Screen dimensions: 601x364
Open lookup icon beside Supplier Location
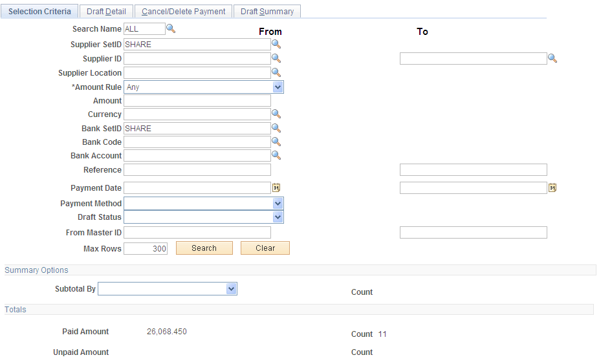click(276, 73)
